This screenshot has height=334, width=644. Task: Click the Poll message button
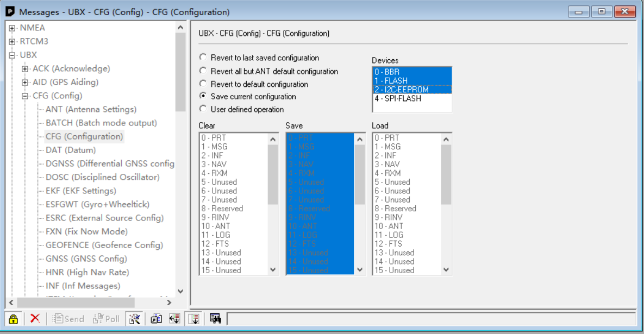point(107,319)
